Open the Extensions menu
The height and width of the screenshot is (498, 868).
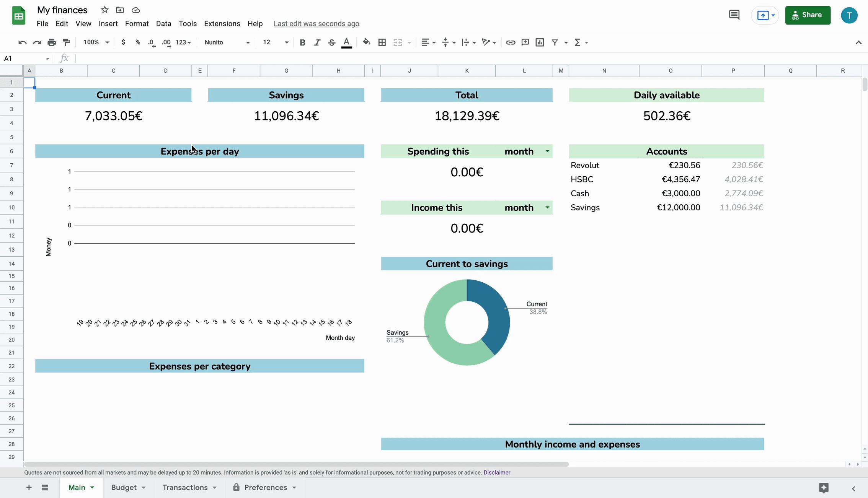pos(222,24)
